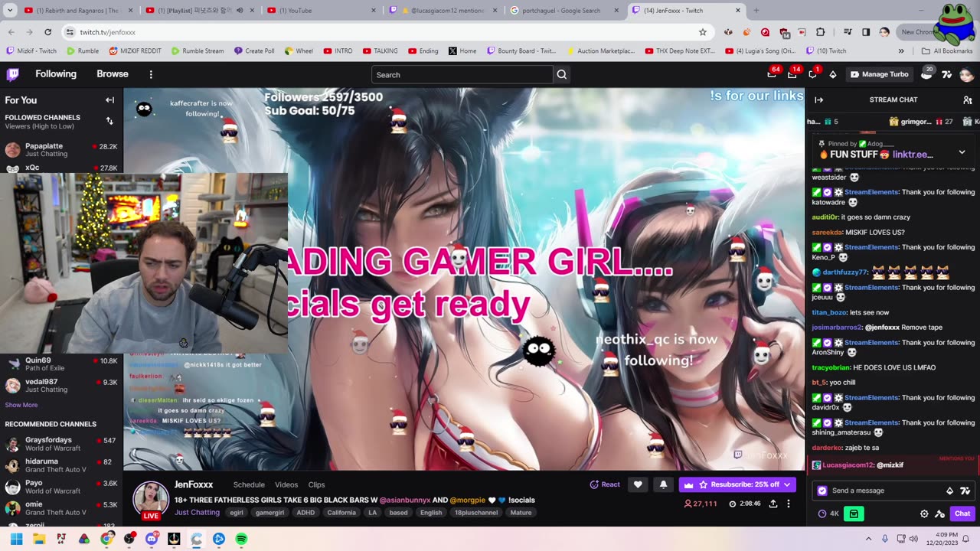Viewport: 980px width, 551px height.
Task: Click the Just Chatting category link
Action: click(197, 513)
